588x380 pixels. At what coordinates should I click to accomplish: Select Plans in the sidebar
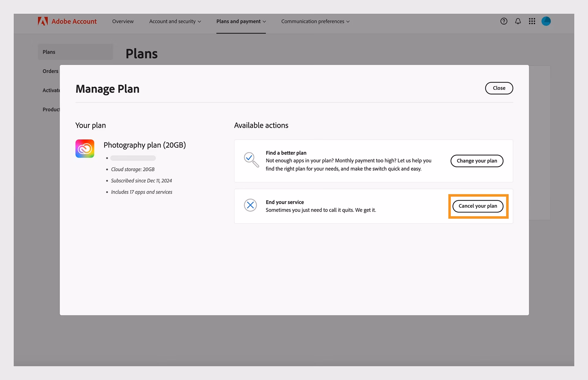49,52
